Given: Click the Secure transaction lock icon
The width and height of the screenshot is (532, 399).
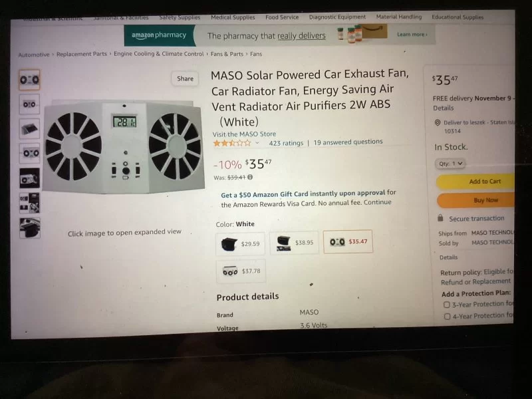Looking at the screenshot, I should pos(440,218).
